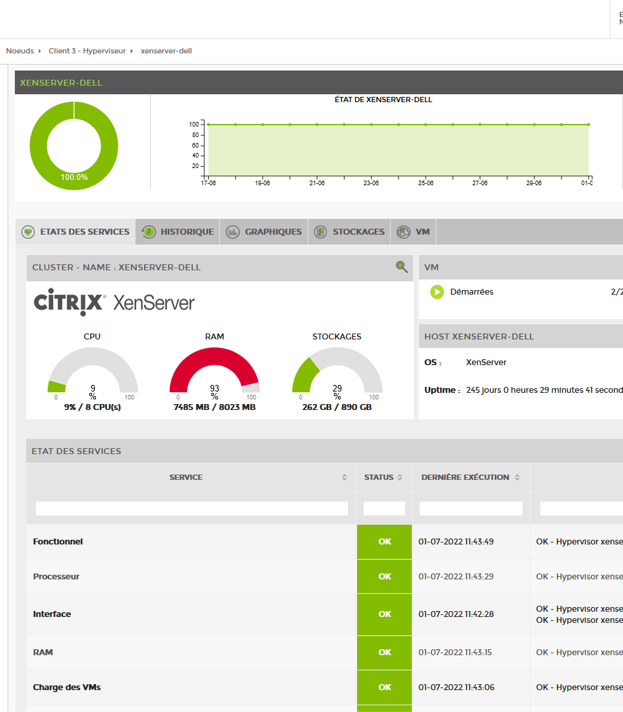
Task: Click the 9% / 8 CPU(s) value
Action: pos(93,407)
